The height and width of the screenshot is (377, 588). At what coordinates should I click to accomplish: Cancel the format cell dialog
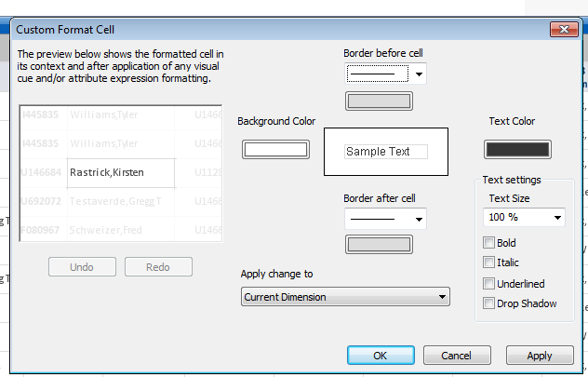point(457,356)
